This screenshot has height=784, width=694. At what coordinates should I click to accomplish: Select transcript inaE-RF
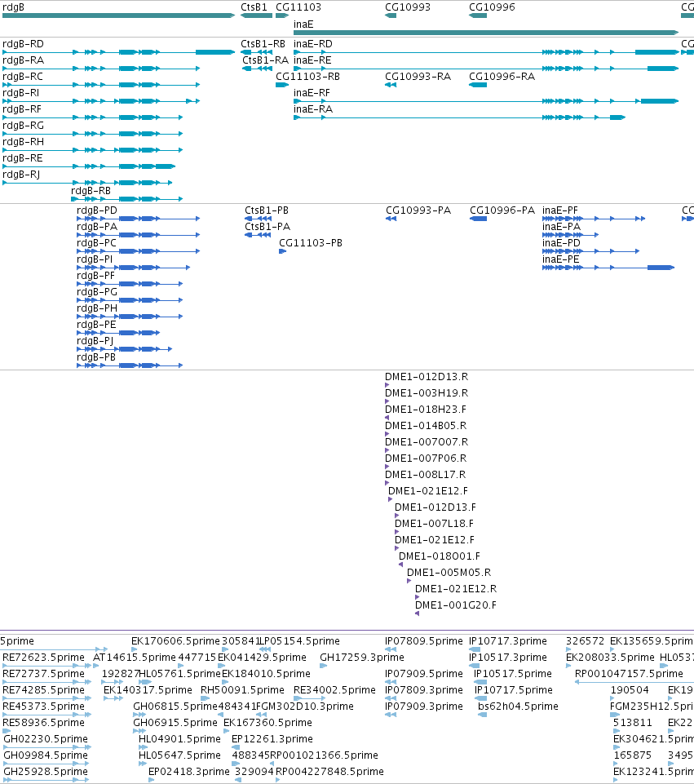point(312,93)
